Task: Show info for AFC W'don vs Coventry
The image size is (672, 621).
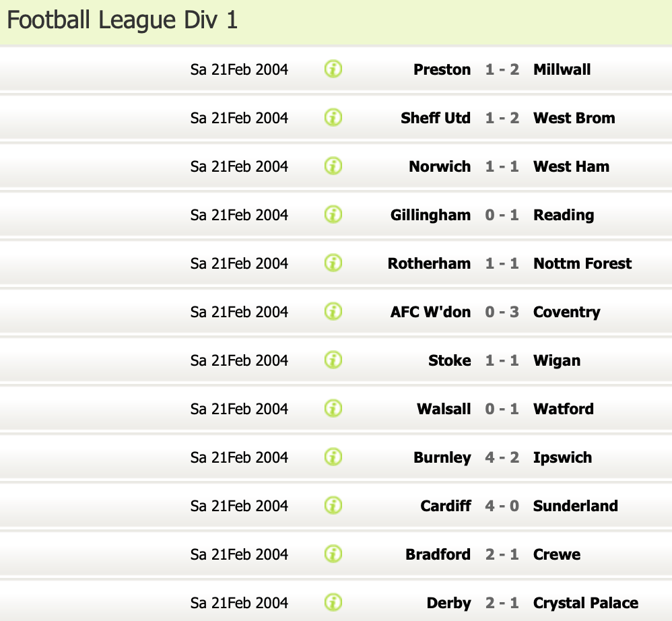Action: [333, 311]
